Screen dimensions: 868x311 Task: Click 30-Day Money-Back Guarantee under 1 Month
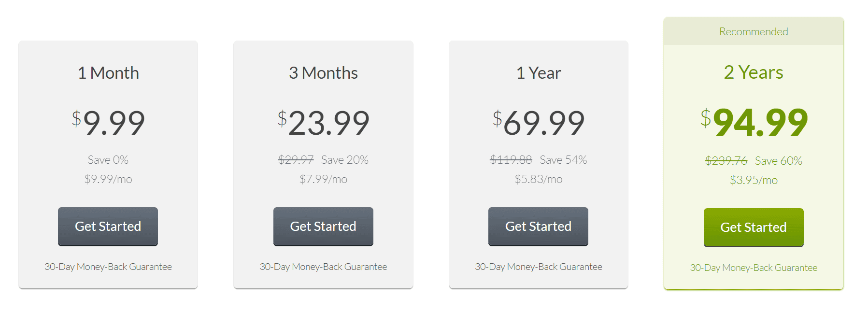pos(107,266)
